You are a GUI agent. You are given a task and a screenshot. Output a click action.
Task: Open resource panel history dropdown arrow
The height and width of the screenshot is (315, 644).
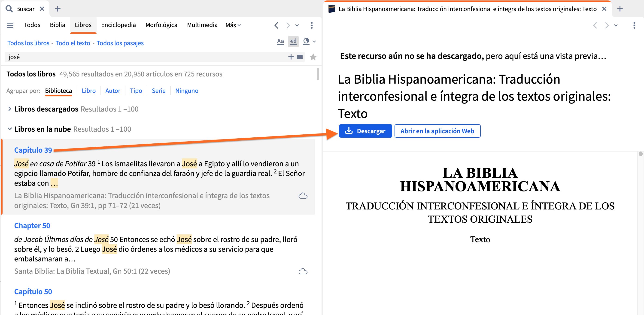pos(616,25)
